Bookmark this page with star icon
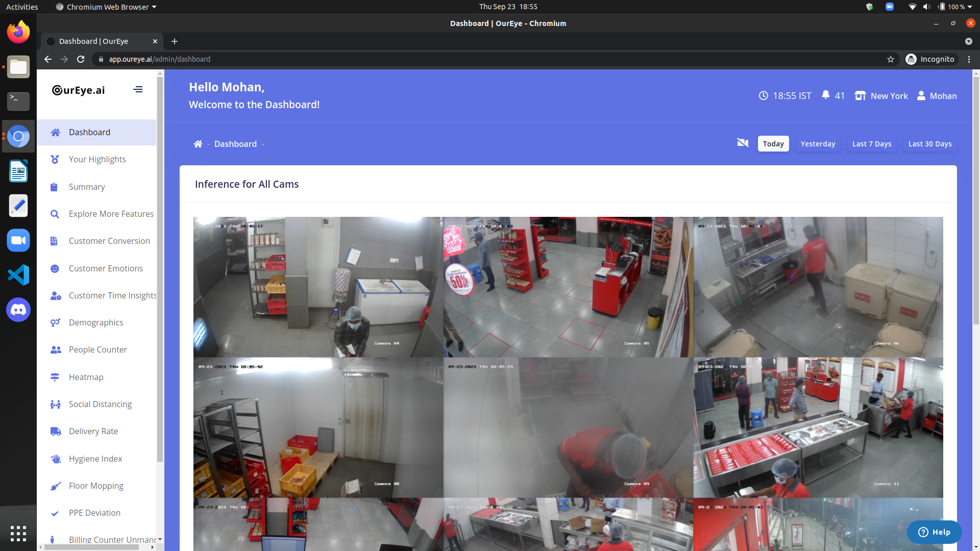 click(891, 59)
